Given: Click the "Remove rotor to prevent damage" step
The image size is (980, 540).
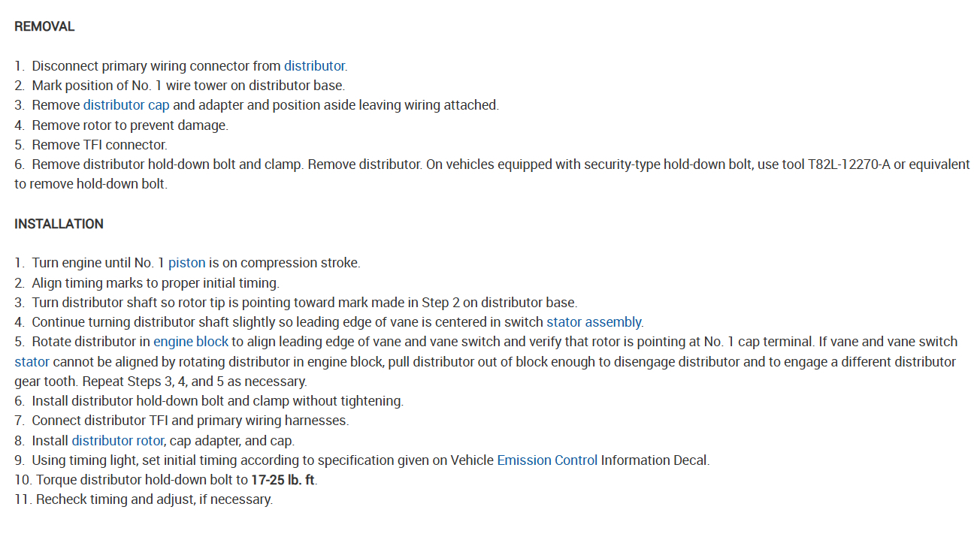Looking at the screenshot, I should [129, 125].
